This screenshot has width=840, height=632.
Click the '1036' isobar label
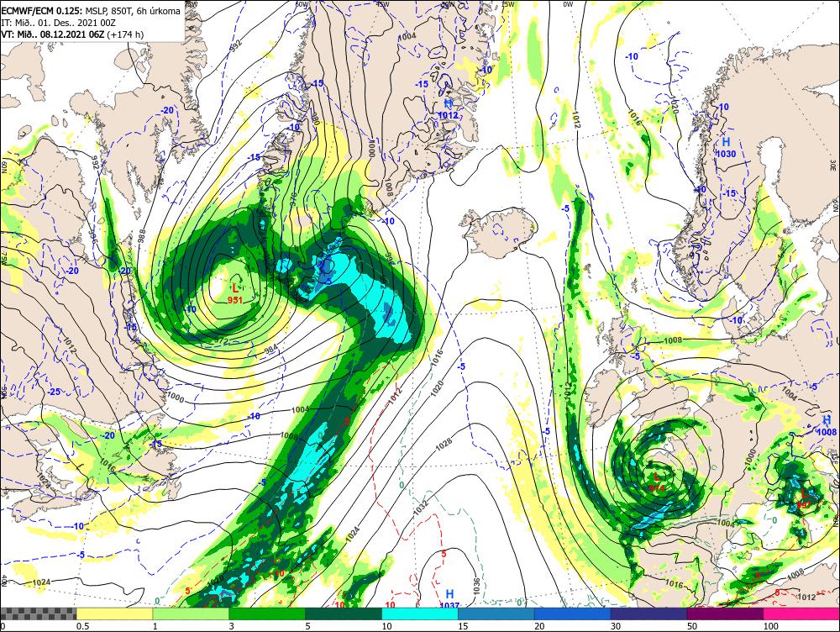[477, 586]
